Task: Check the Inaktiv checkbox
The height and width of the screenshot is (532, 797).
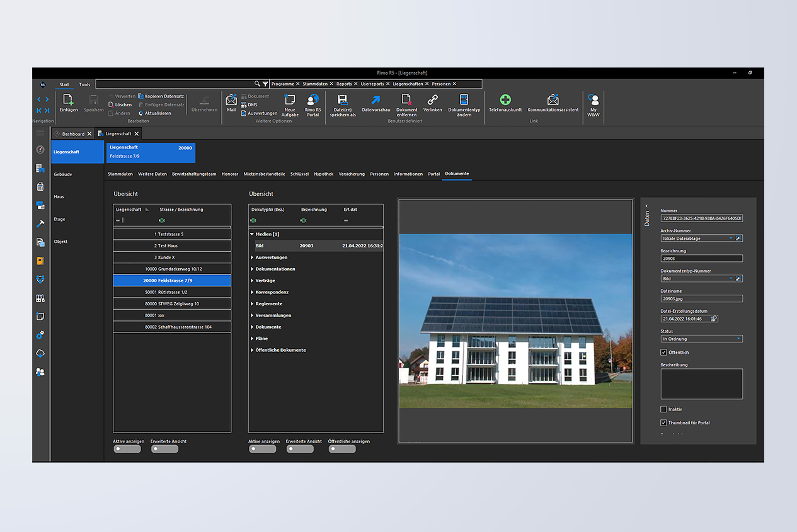Action: pyautogui.click(x=663, y=409)
